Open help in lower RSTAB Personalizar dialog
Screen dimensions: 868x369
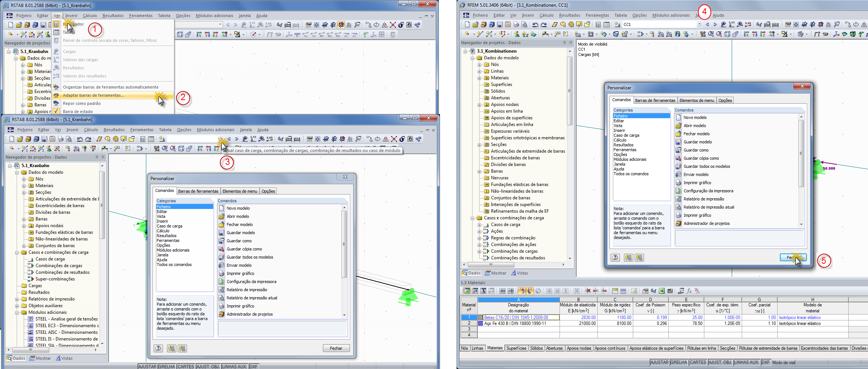point(158,348)
